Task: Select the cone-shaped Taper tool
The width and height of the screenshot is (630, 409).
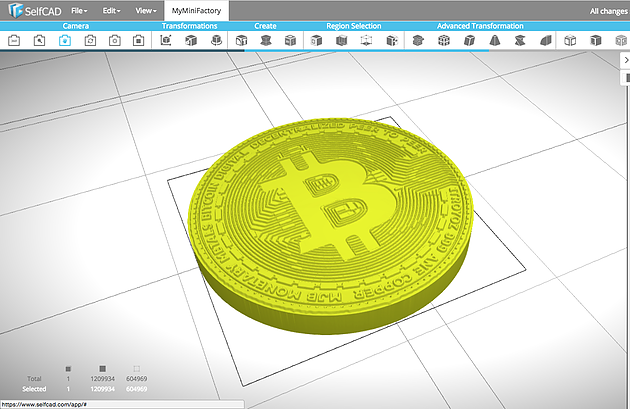Action: (495, 40)
